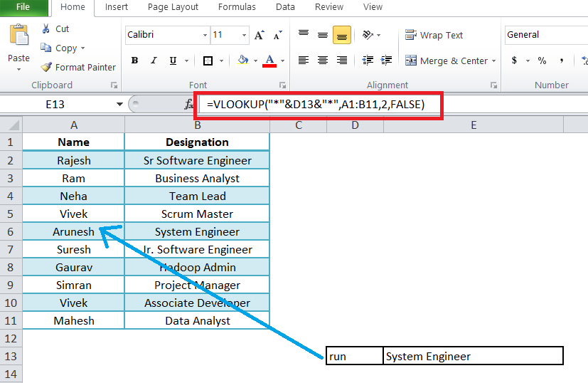
Task: Apply the red Font Color
Action: point(269,61)
